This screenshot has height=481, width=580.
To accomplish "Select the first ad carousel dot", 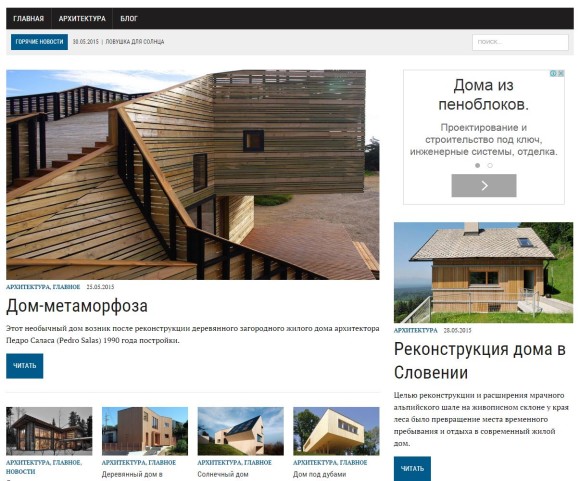I will click(478, 165).
